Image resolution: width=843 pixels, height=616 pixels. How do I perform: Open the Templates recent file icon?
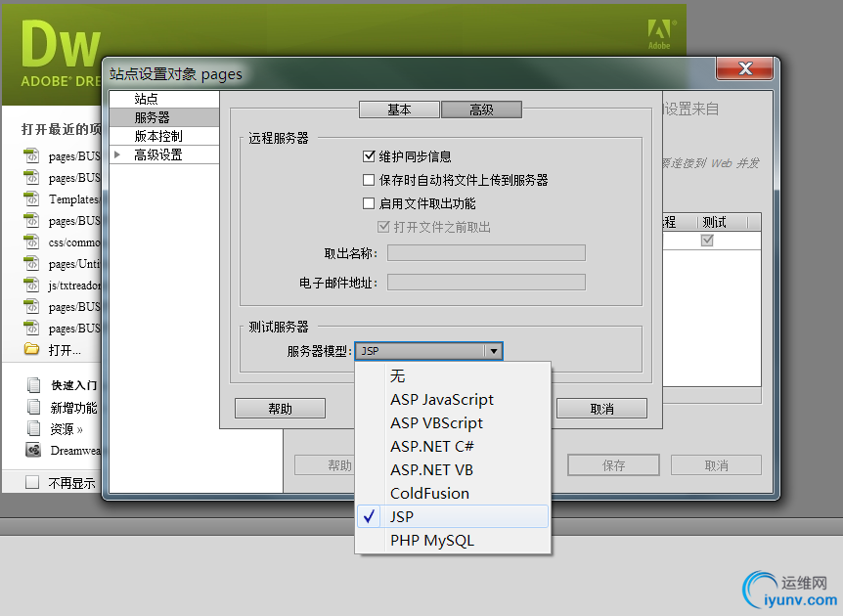pos(31,198)
